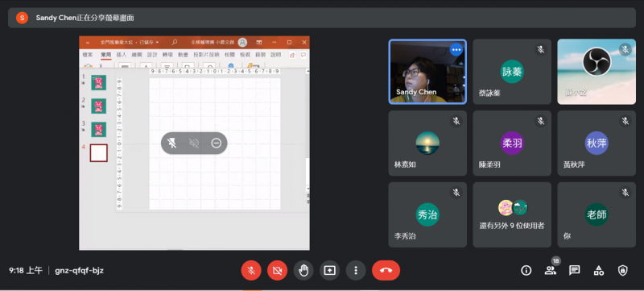Select blank slide 4 thumbnail

(x=98, y=153)
